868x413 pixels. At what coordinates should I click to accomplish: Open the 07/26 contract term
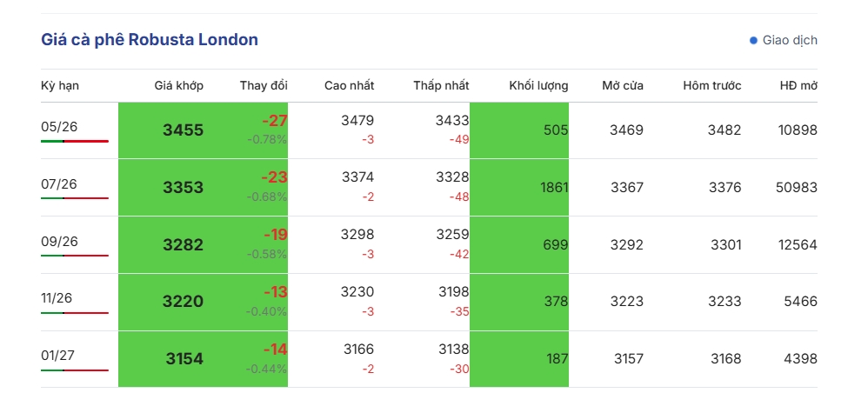[x=59, y=184]
